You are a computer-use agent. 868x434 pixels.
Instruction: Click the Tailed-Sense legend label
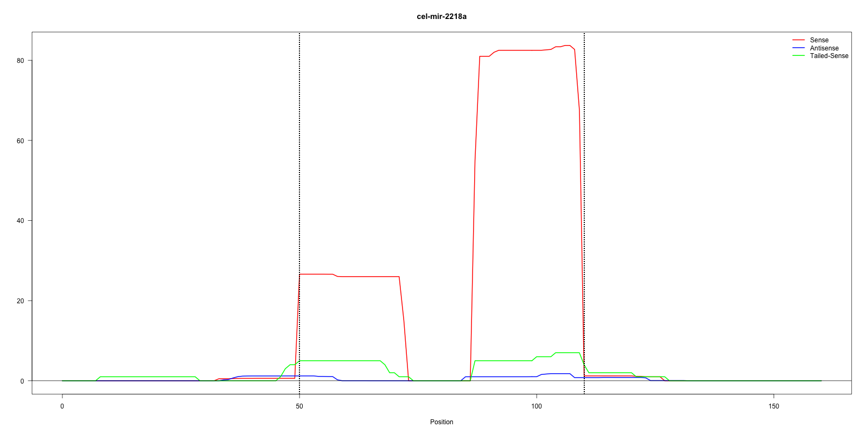[828, 56]
